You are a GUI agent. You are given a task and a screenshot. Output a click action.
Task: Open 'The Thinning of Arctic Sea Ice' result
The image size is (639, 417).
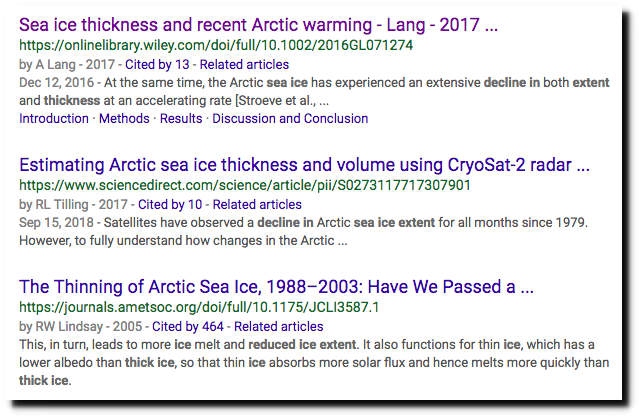[276, 287]
